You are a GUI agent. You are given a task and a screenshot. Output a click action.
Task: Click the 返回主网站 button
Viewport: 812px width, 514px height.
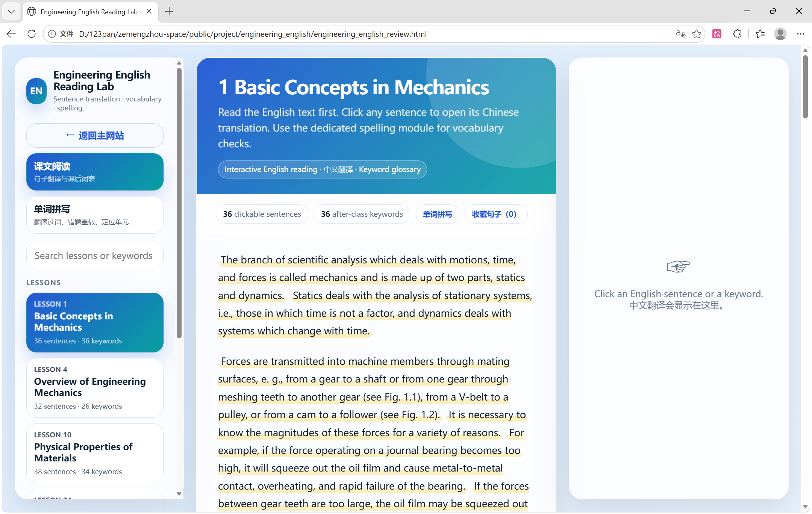[x=95, y=135]
